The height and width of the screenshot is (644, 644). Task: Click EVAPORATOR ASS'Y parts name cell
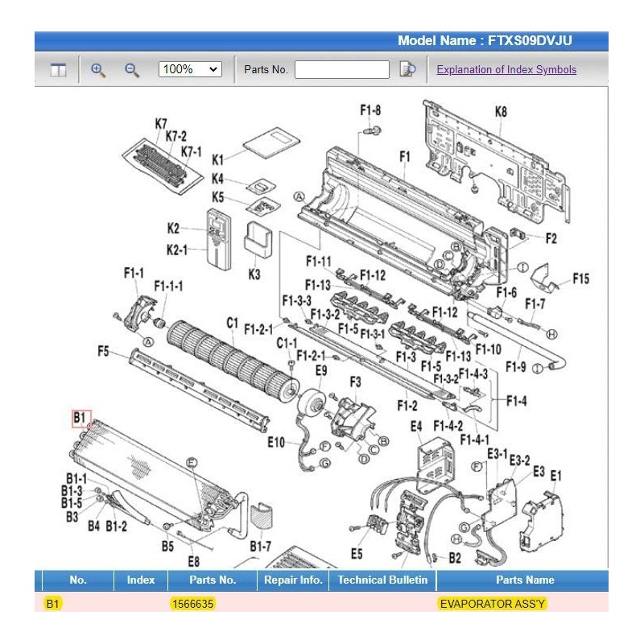pos(492,604)
